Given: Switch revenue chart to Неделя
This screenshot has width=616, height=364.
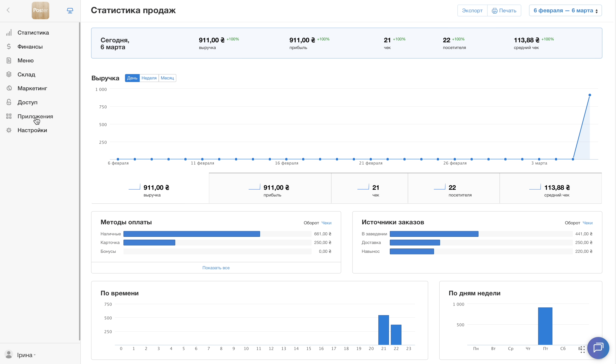Looking at the screenshot, I should (149, 78).
